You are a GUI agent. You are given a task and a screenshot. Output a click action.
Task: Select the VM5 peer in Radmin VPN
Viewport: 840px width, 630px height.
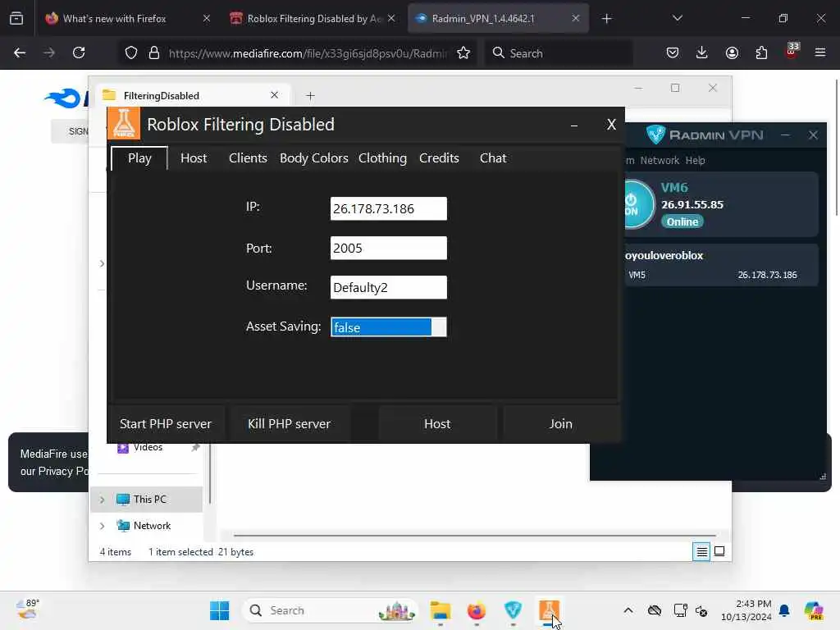click(720, 275)
